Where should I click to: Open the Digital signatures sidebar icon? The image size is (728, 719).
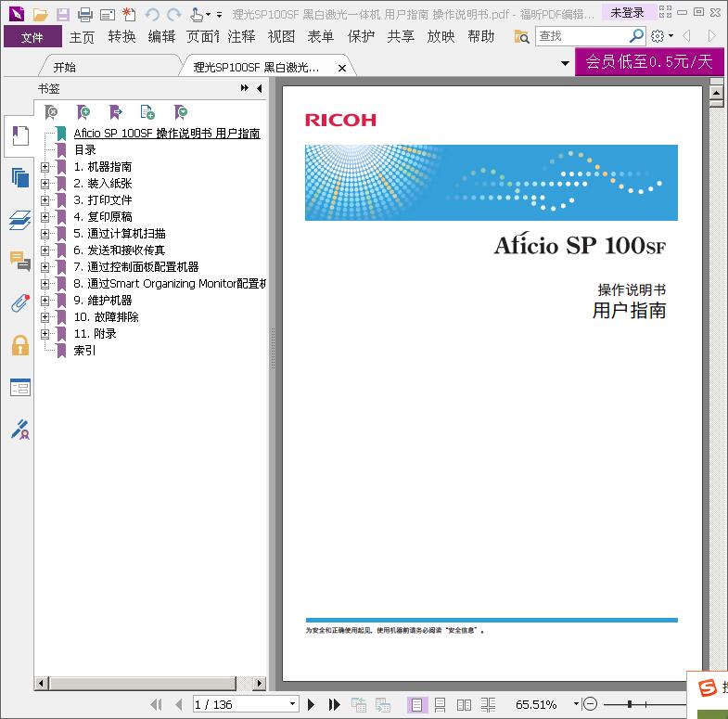pos(20,430)
